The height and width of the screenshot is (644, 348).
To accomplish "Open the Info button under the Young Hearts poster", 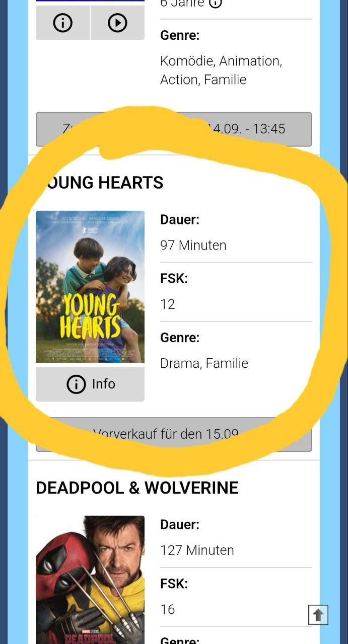I will (90, 384).
